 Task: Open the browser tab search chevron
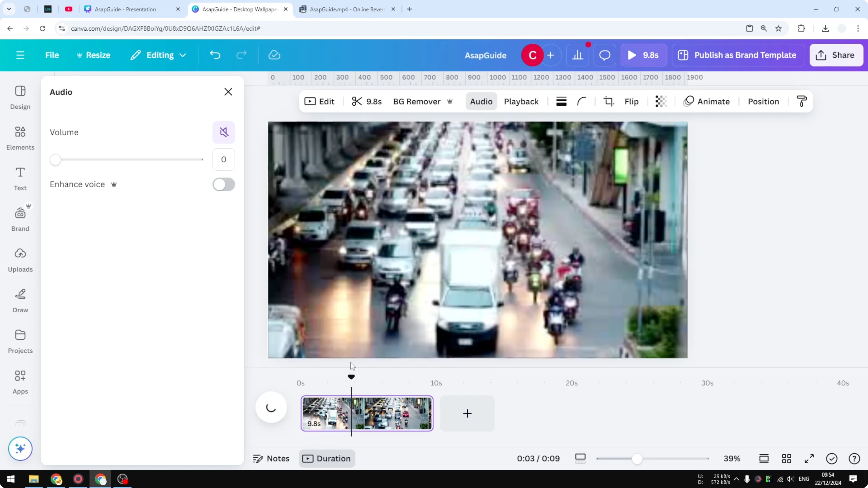coord(9,9)
